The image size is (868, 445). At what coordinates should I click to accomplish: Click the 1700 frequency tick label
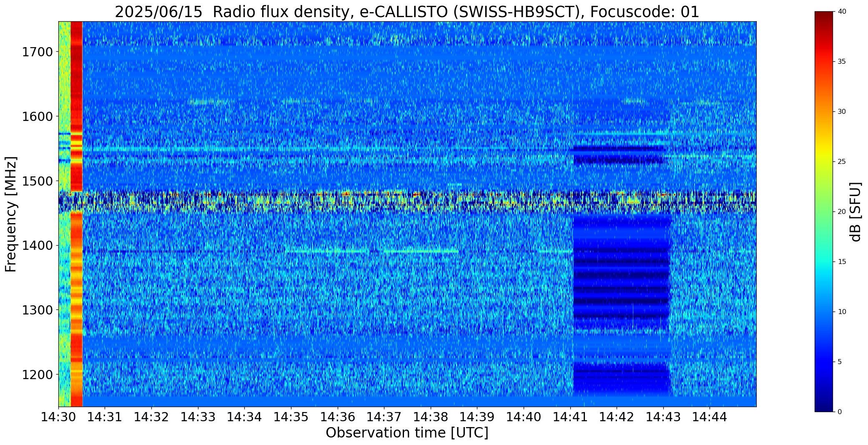pyautogui.click(x=37, y=52)
